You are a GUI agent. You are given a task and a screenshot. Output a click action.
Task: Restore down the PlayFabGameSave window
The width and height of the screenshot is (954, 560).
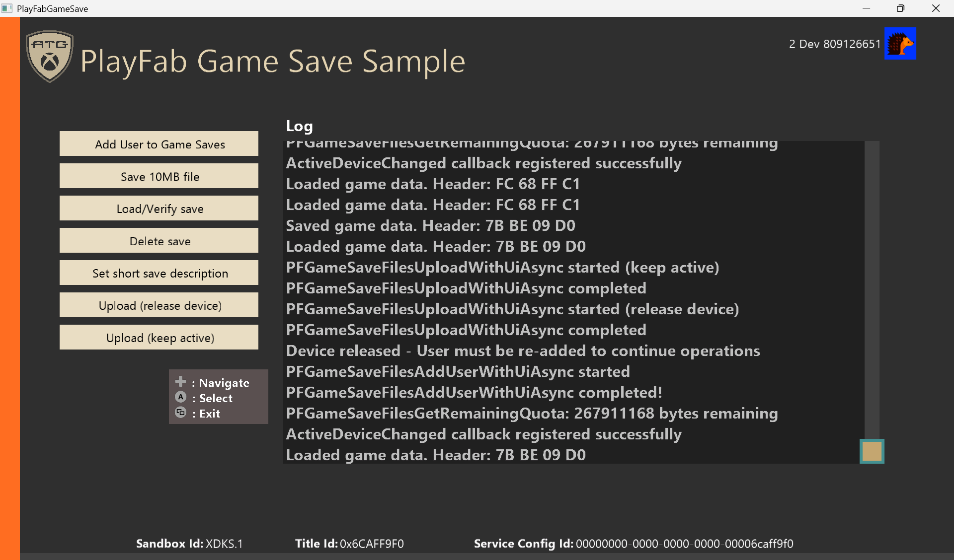coord(900,8)
